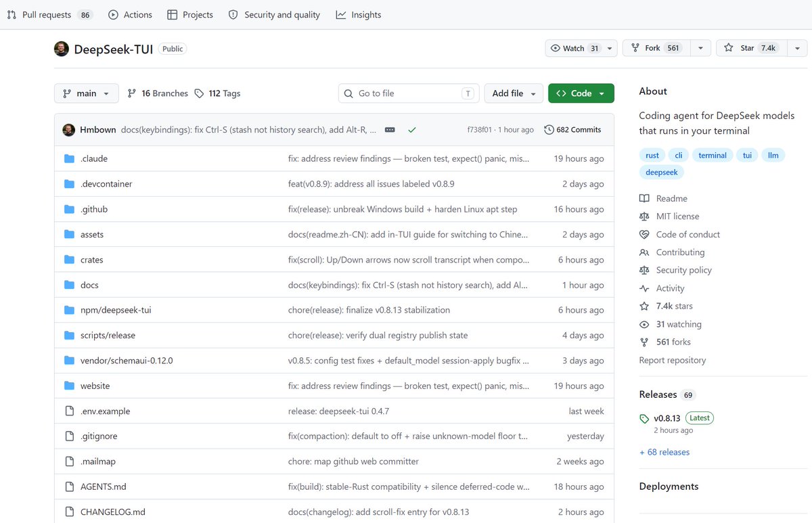View the MIT license link
The image size is (812, 523).
[669, 217]
